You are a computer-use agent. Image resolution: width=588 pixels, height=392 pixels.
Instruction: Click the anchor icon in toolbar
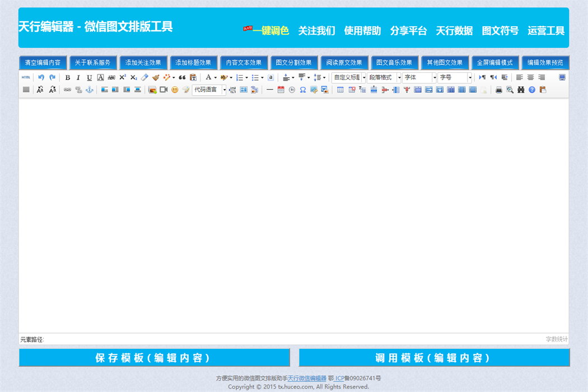(x=89, y=90)
